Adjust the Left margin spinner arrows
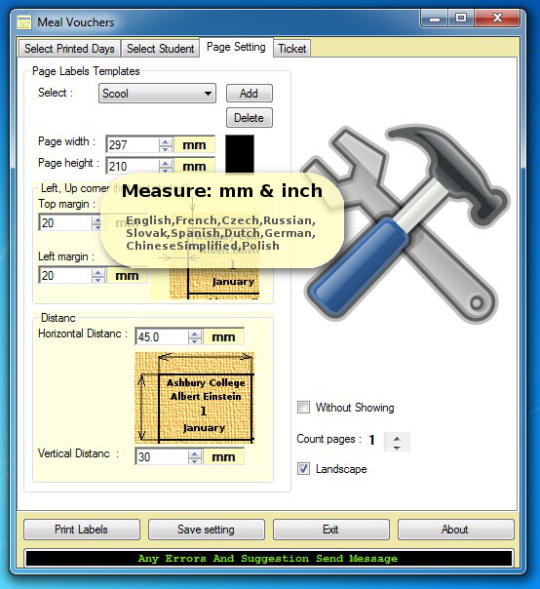Viewport: 540px width, 589px height. (x=98, y=275)
